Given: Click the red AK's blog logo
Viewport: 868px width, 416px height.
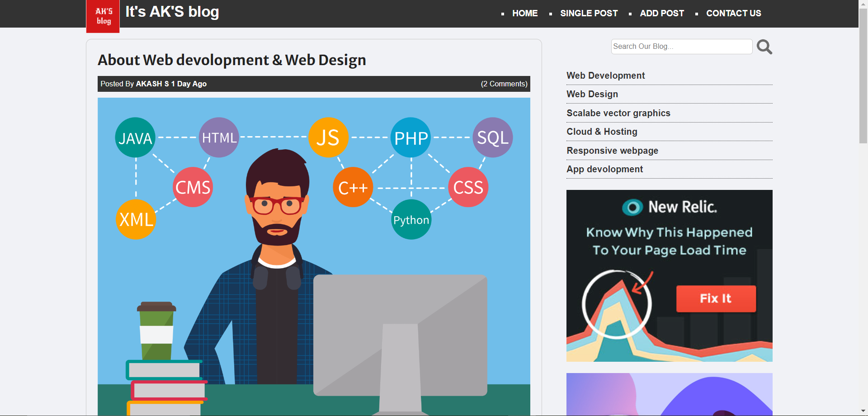Looking at the screenshot, I should (x=103, y=16).
